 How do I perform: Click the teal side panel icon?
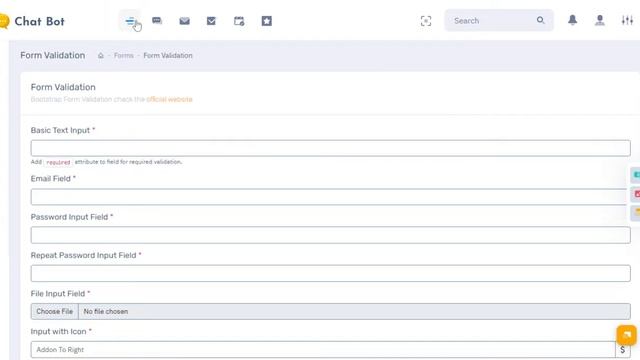point(636,175)
